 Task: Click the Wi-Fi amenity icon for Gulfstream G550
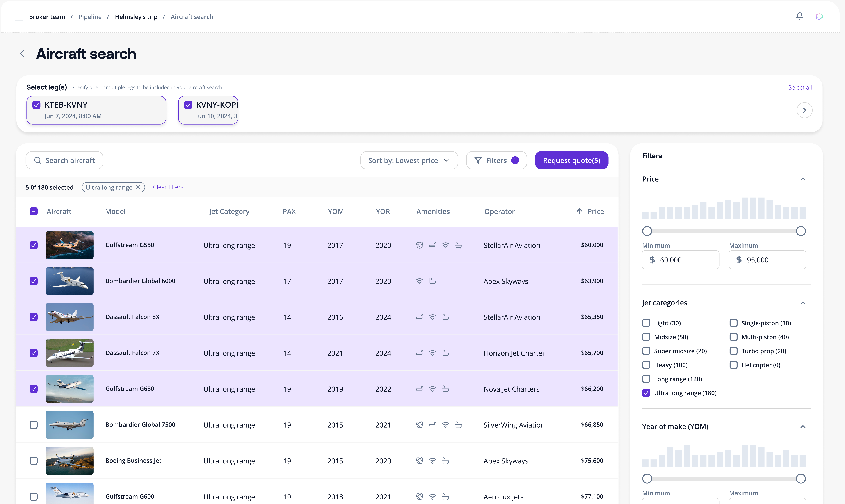(x=446, y=245)
